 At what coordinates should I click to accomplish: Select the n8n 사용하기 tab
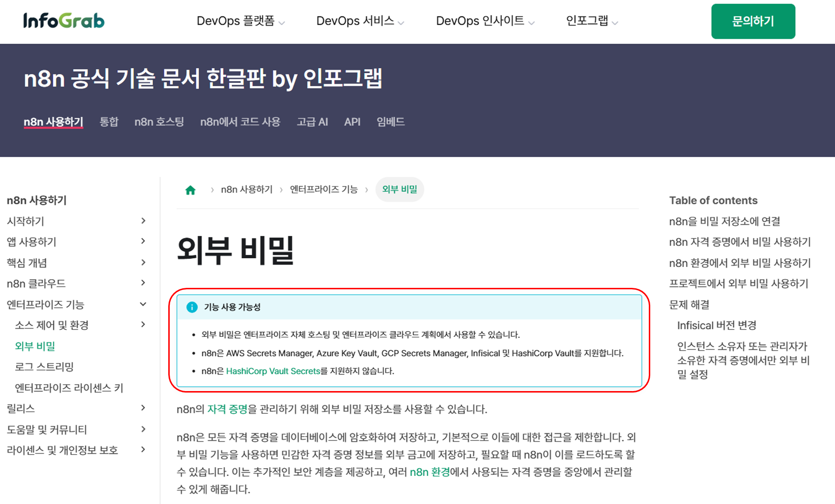[x=53, y=122]
